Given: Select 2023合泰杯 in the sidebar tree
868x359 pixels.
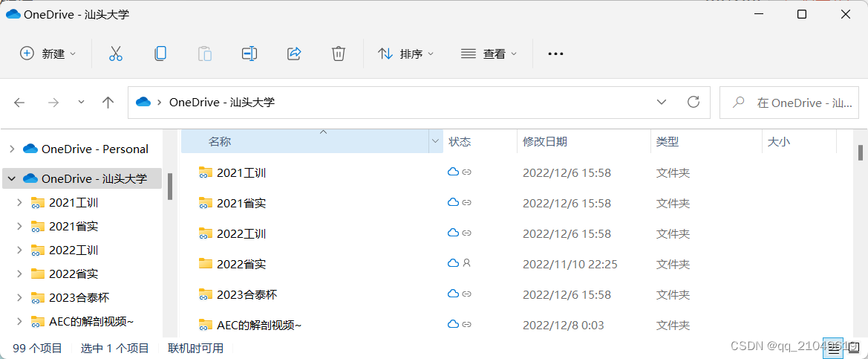Looking at the screenshot, I should point(79,297).
